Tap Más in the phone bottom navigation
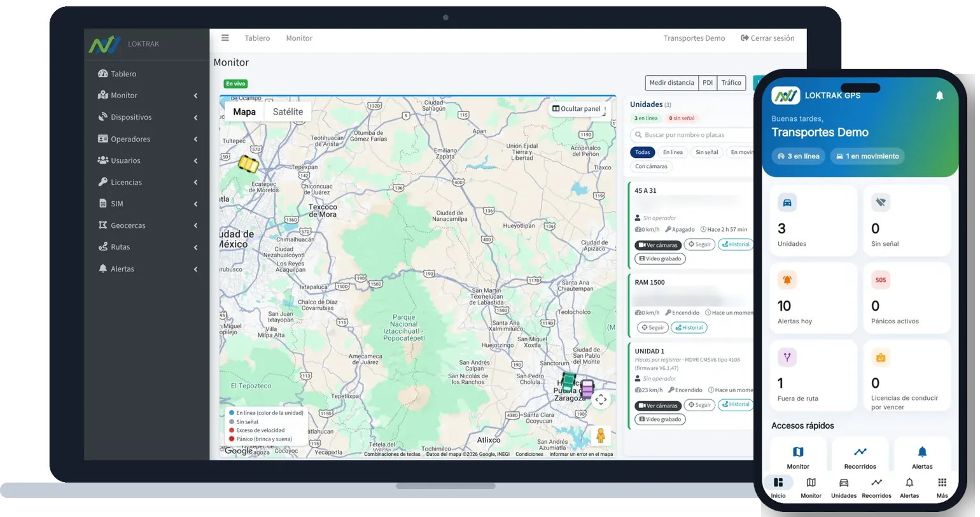The width and height of the screenshot is (980, 517). pos(942,487)
